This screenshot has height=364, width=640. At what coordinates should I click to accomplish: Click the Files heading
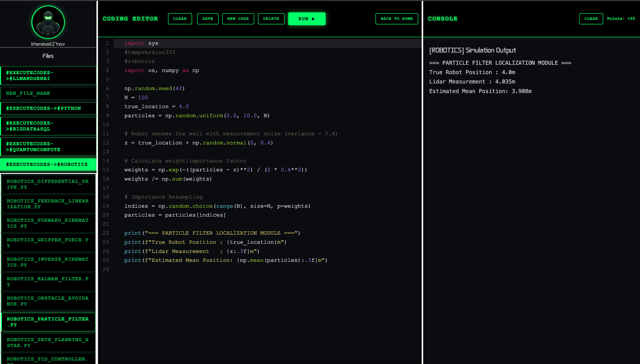pos(48,56)
